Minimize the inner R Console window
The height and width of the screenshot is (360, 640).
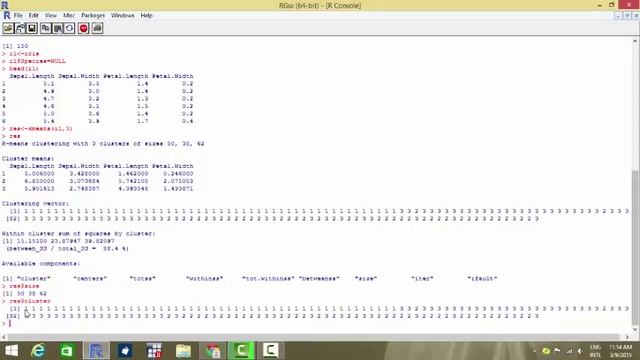point(618,16)
